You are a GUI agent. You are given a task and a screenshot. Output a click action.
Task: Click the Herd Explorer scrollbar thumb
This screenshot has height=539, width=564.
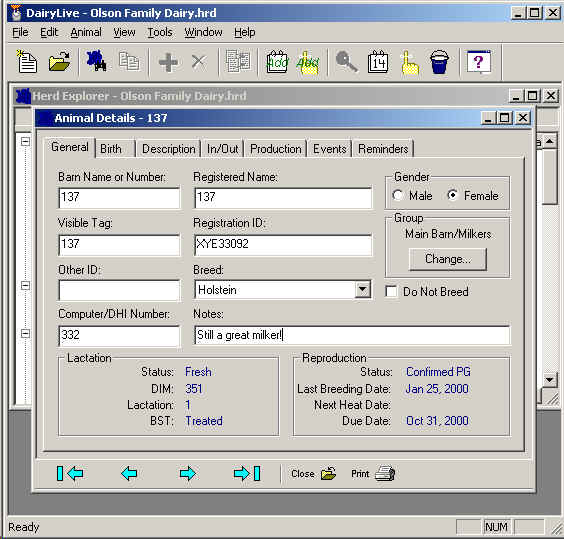coord(549,177)
